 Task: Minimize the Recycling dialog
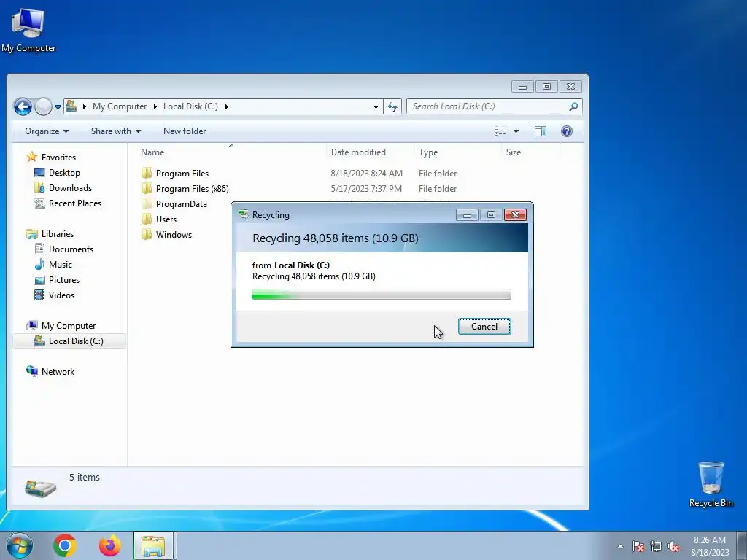[x=467, y=215]
